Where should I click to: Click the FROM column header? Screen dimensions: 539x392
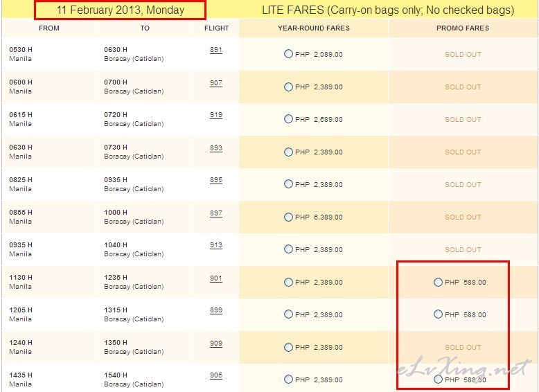click(49, 28)
